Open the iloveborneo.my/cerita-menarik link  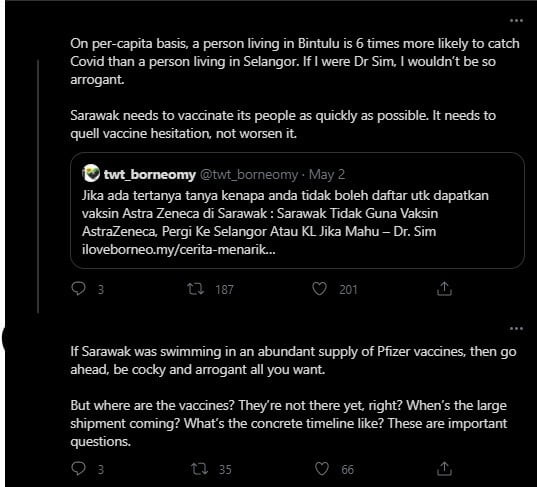(178, 249)
